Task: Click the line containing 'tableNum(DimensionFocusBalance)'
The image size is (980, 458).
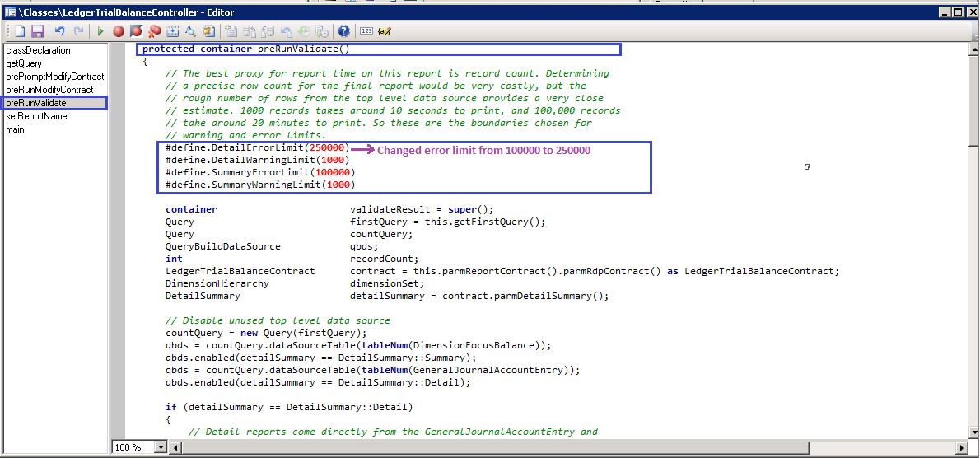Action: [358, 345]
